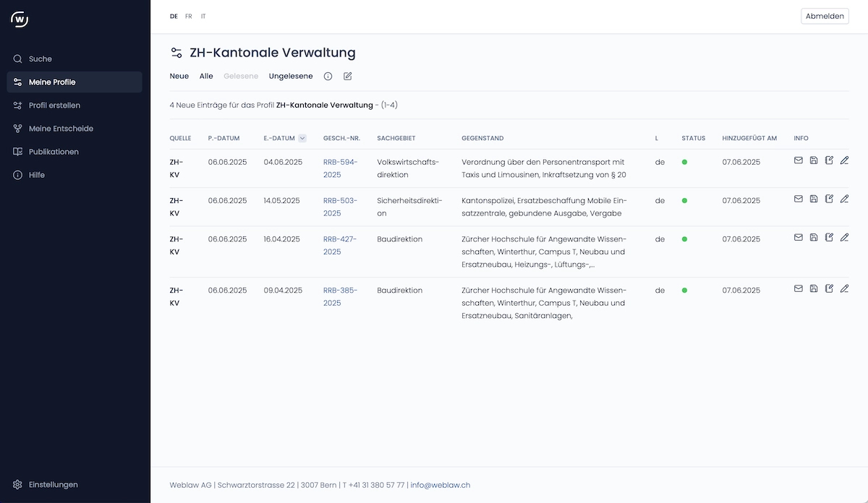Click the pencil icon for RRB-385-2025
868x503 pixels.
pyautogui.click(x=844, y=288)
